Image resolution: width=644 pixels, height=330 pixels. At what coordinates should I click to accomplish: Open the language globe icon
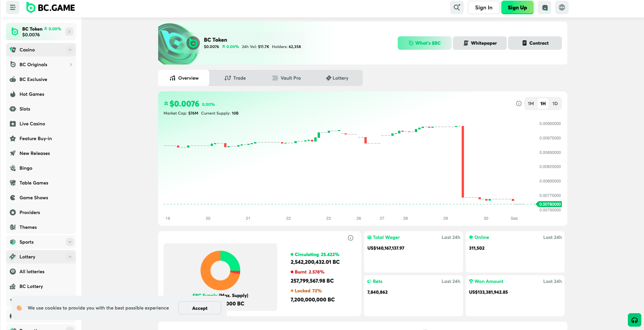pyautogui.click(x=562, y=7)
